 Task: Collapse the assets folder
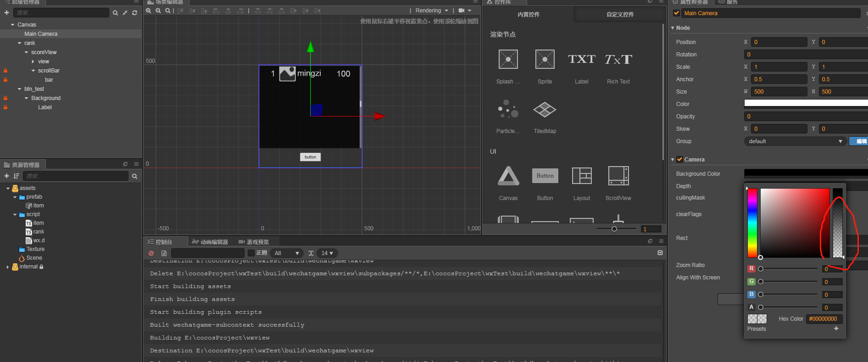[x=8, y=188]
